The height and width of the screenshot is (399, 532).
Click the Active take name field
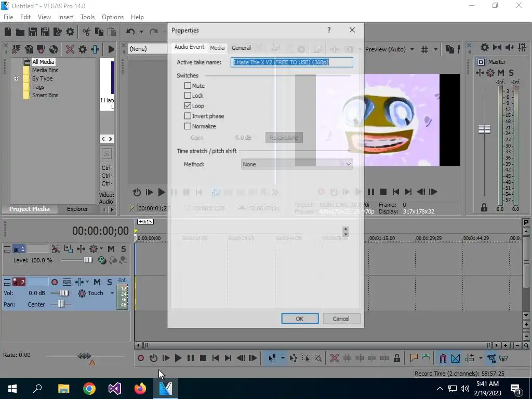[x=292, y=62]
